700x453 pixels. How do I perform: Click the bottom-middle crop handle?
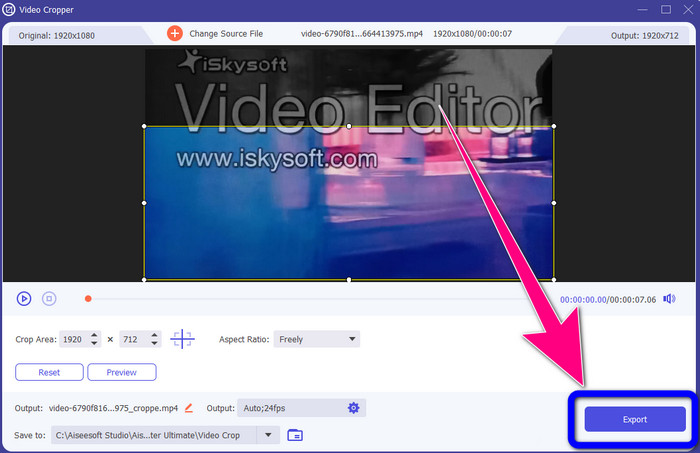349,280
